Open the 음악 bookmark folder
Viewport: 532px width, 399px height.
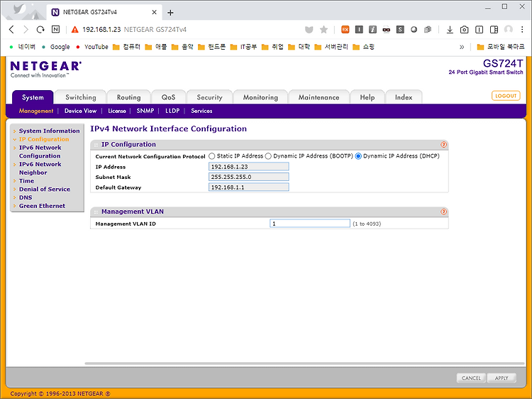click(182, 47)
